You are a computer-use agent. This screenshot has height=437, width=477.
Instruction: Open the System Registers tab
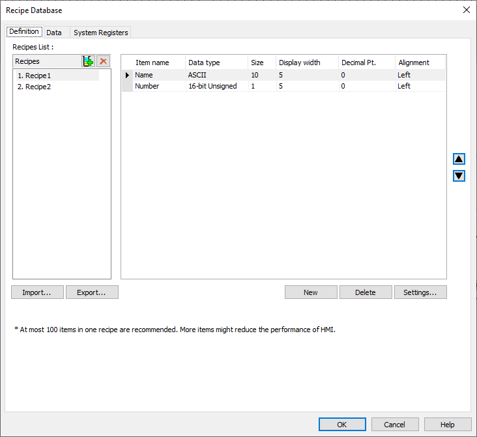tap(101, 33)
